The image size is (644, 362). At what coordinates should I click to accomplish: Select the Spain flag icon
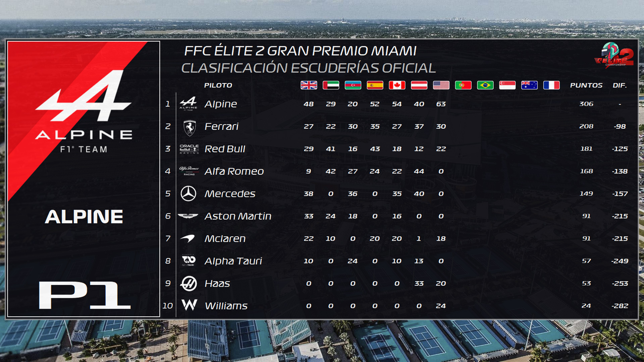click(375, 85)
